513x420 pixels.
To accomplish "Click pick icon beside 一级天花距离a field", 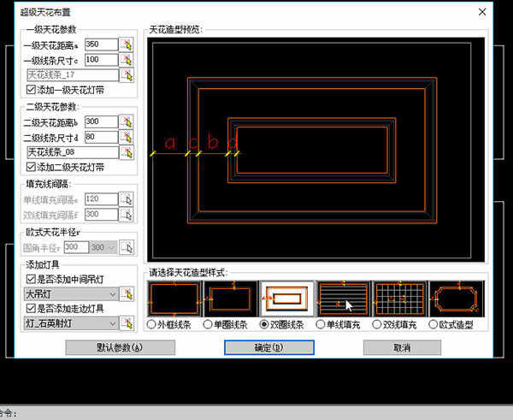I will tap(127, 44).
